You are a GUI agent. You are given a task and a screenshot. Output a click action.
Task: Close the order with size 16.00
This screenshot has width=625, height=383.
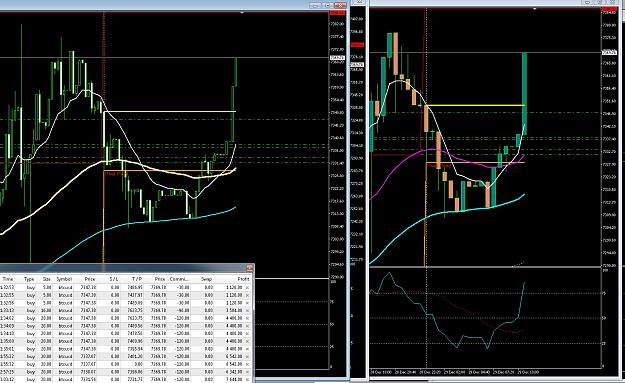(x=248, y=310)
